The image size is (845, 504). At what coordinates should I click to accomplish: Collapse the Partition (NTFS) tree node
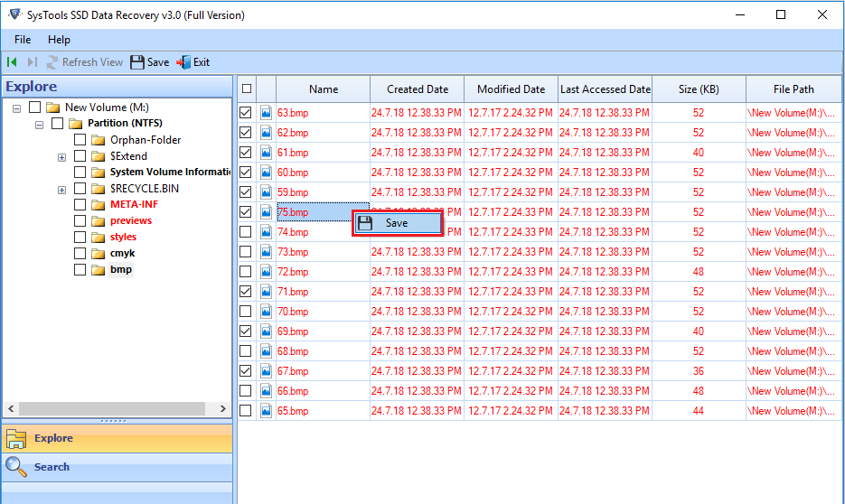[40, 125]
